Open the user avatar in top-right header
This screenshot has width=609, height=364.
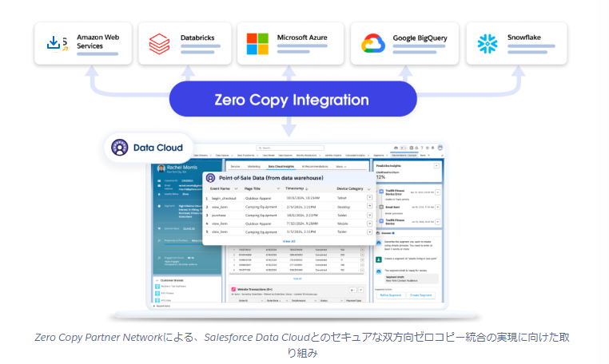point(440,148)
